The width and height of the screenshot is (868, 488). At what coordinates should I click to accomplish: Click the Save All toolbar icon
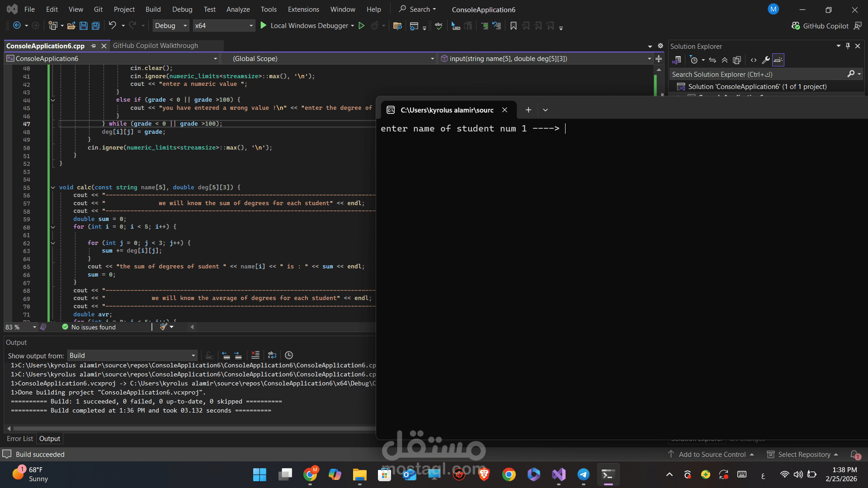click(x=96, y=26)
